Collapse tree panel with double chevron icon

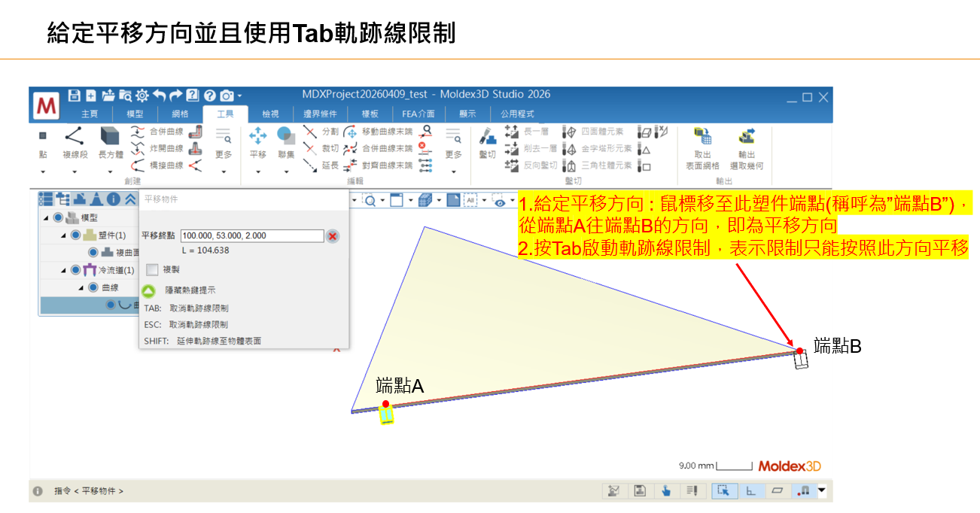(x=129, y=199)
